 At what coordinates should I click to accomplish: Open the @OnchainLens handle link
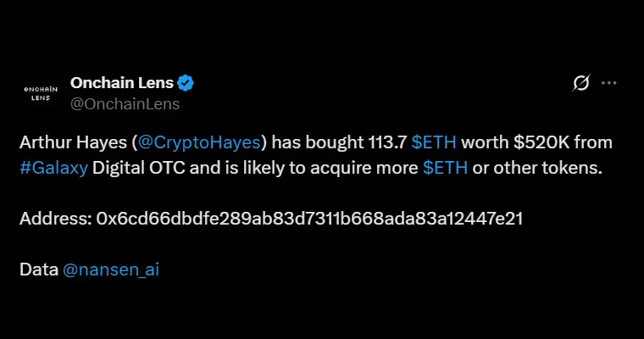[125, 103]
